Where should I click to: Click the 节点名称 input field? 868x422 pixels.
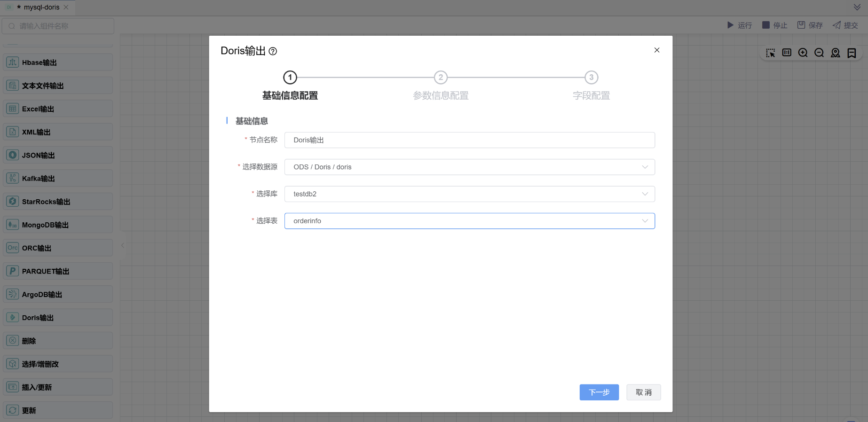coord(469,140)
